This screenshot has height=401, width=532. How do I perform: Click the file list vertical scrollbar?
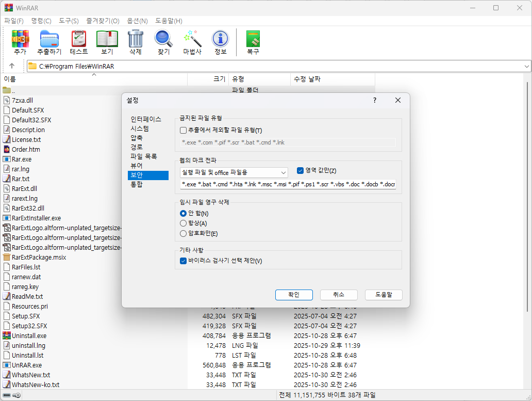coord(527,197)
